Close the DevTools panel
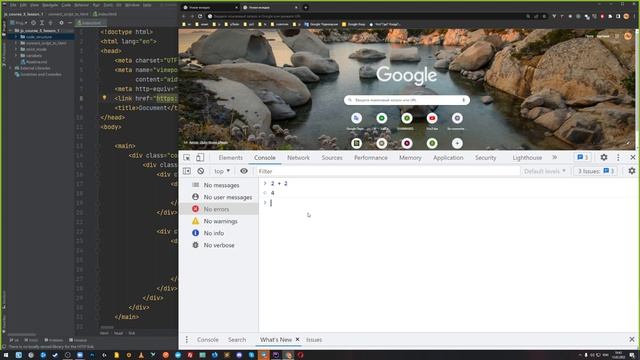 point(632,158)
